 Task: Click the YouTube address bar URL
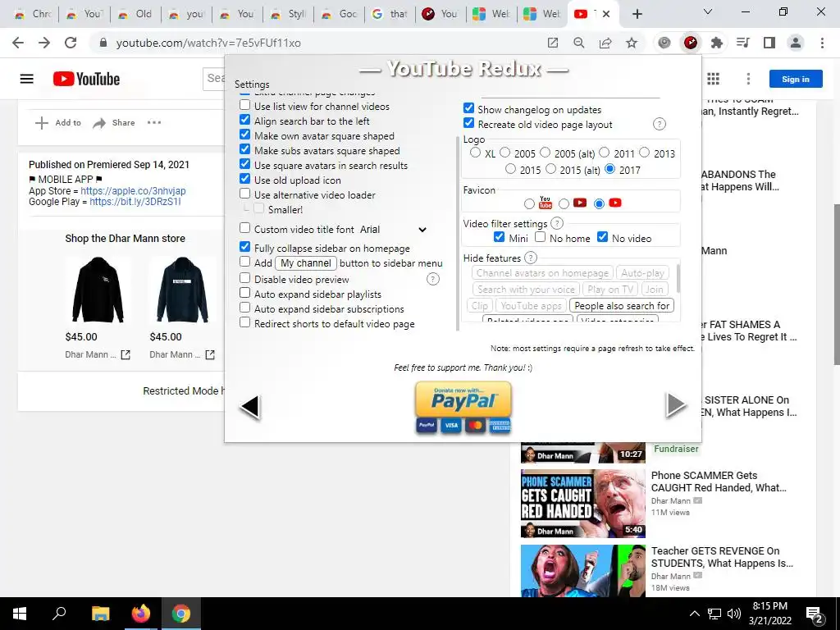(208, 43)
